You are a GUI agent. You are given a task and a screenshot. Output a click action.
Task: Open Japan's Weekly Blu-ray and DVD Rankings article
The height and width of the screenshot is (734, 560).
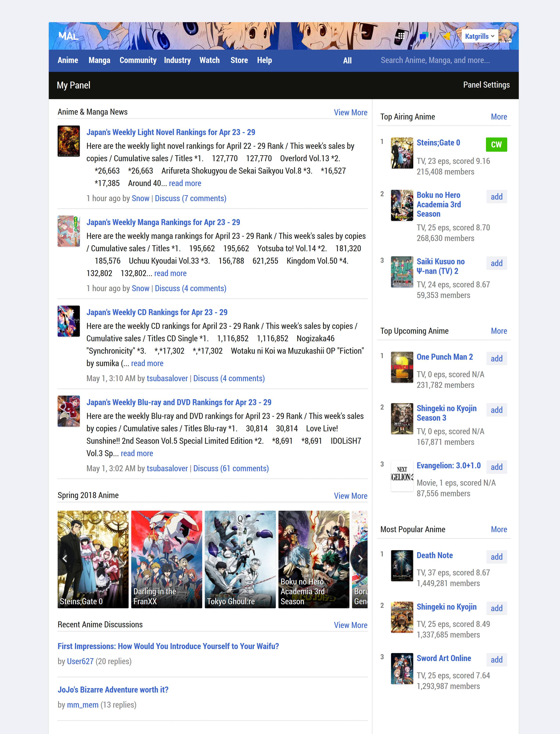pos(179,402)
